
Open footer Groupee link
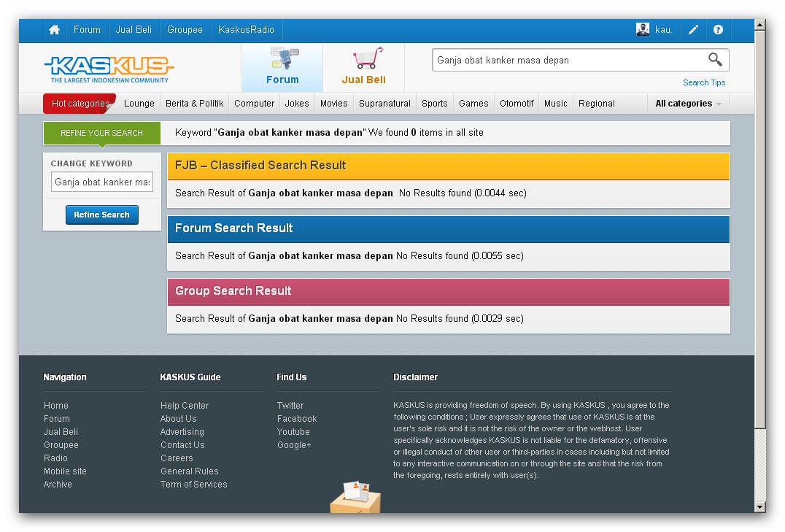[61, 445]
